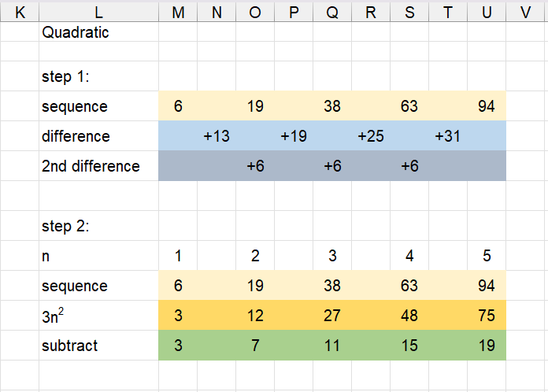Select column V header
Viewport: 548px width, 392px height.
pyautogui.click(x=525, y=13)
